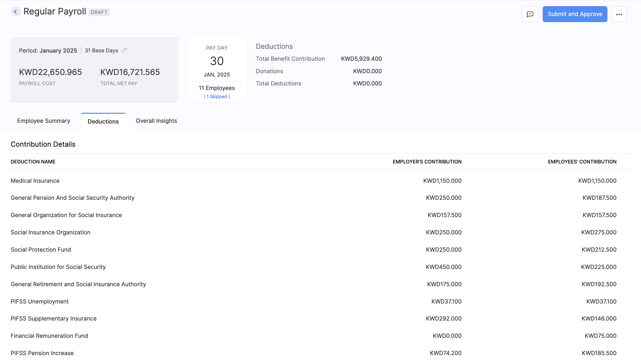Click the PIFSS Pension Increase row

point(42,353)
